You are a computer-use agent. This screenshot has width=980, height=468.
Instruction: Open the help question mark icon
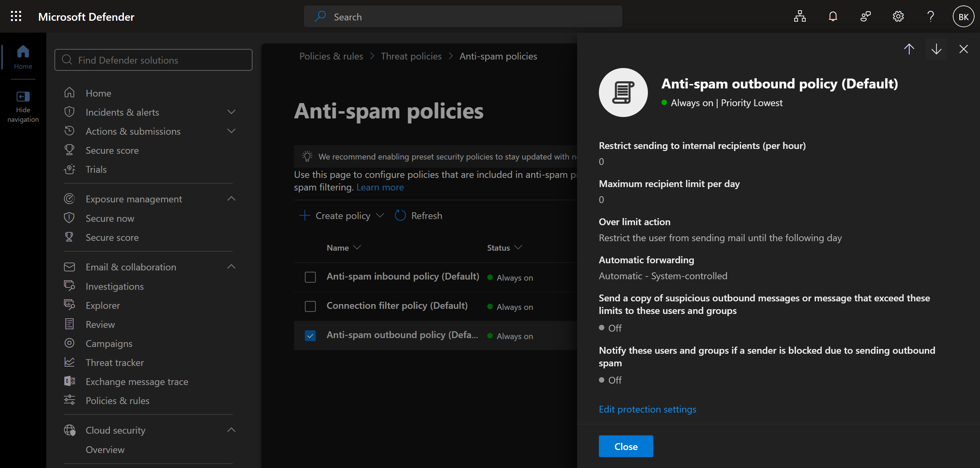(931, 16)
